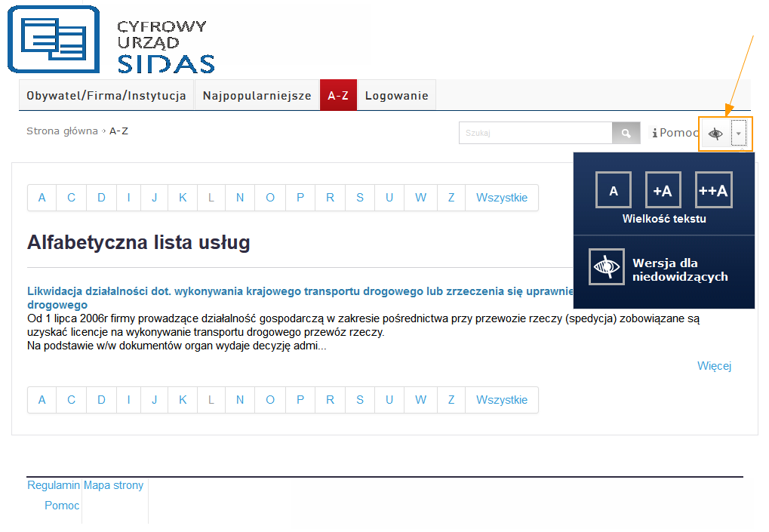Filter by letter L in top alphabet bar
Viewport: 769px width, 532px height.
pyautogui.click(x=211, y=198)
